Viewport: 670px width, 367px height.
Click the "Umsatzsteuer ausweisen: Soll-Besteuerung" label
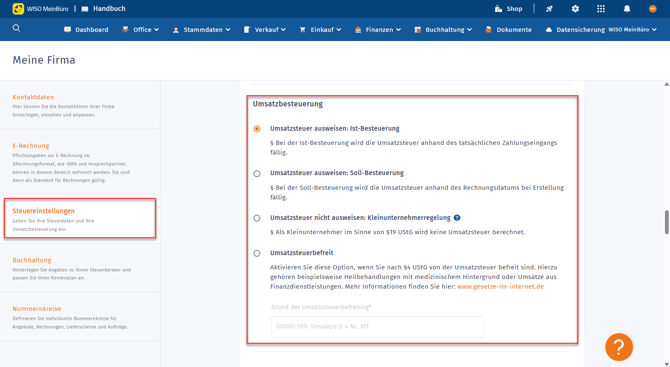pos(337,173)
